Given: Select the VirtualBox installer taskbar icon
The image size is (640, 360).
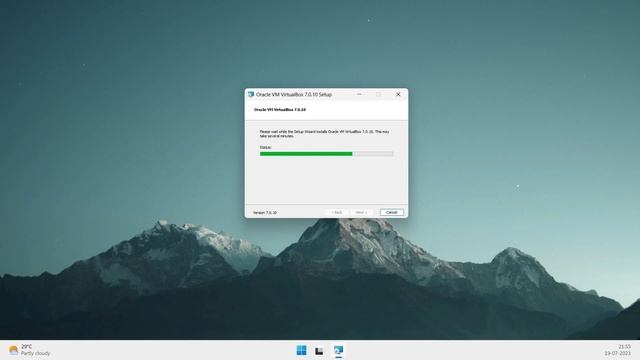Looking at the screenshot, I should (338, 351).
